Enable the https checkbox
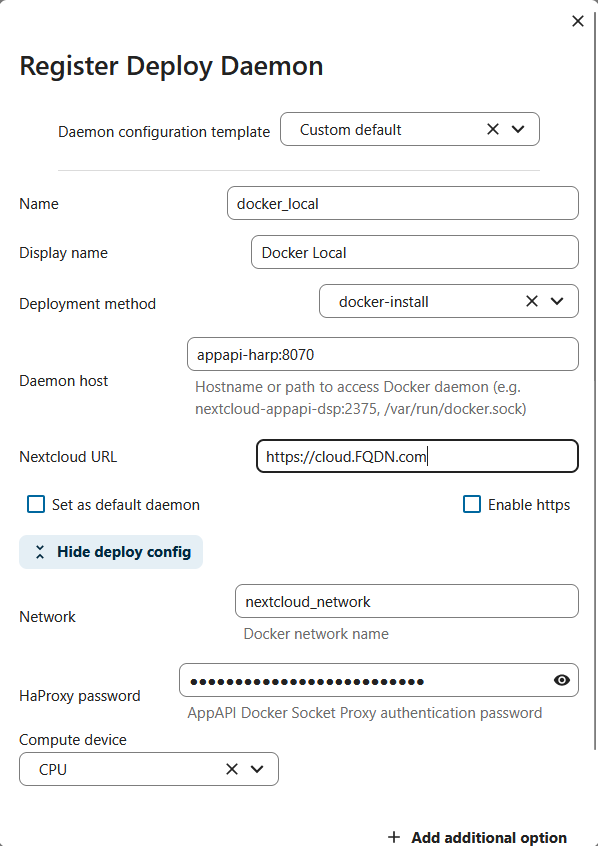Image resolution: width=598 pixels, height=846 pixels. click(472, 504)
